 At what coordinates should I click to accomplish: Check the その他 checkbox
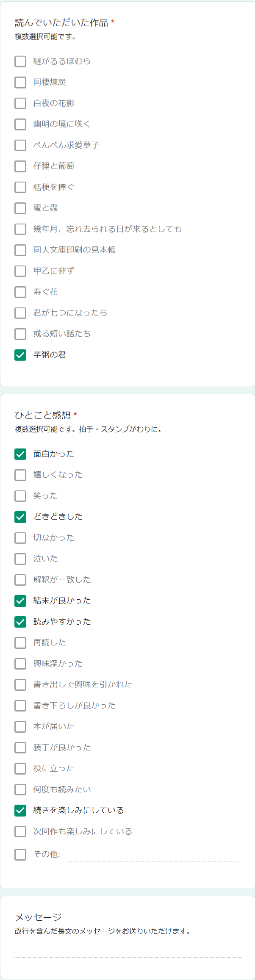pos(20,854)
